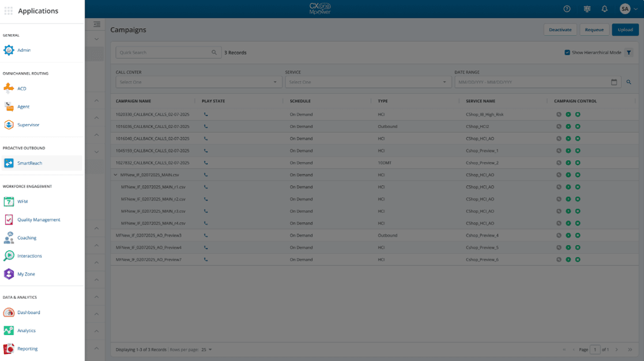Sort by Service Name column header
Image resolution: width=644 pixels, height=361 pixels.
[x=480, y=101]
